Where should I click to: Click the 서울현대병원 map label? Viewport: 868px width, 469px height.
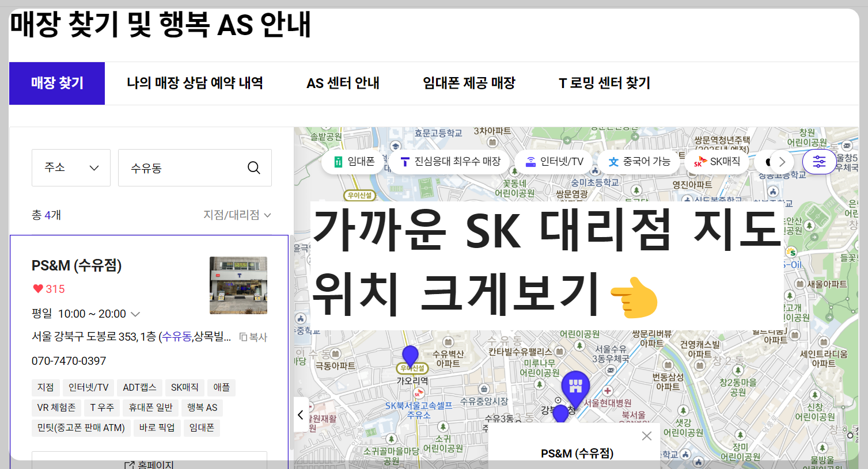coord(607,403)
